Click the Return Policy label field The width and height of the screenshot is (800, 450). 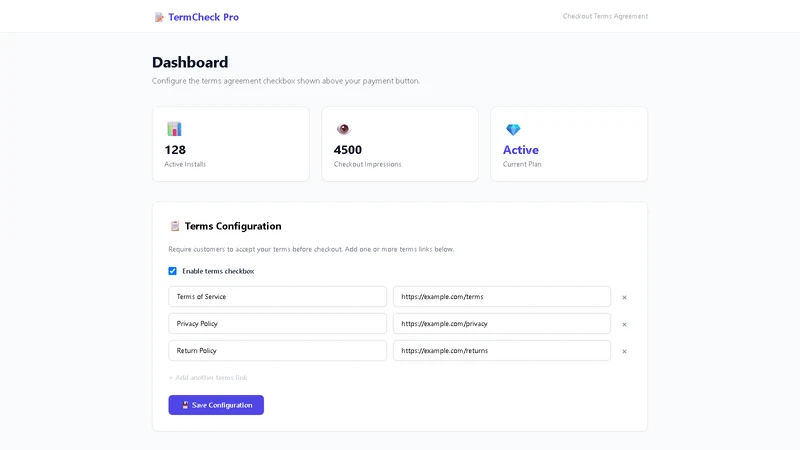coord(278,351)
